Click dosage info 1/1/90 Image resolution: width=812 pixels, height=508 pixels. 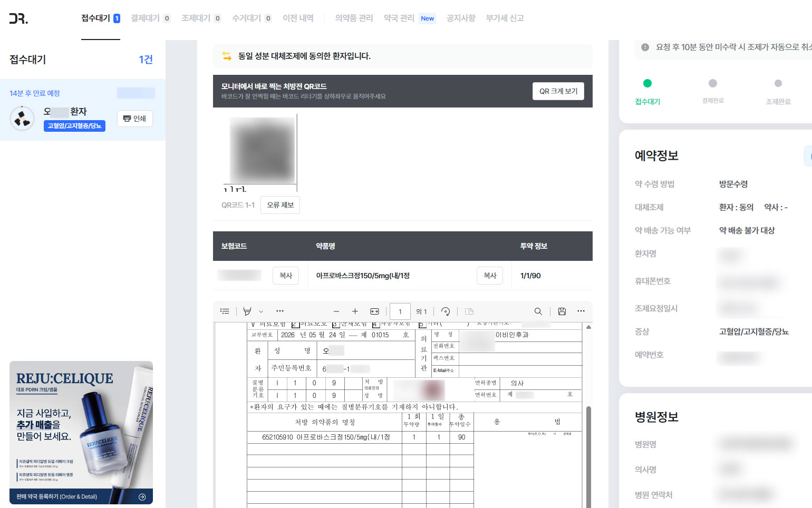tap(530, 276)
